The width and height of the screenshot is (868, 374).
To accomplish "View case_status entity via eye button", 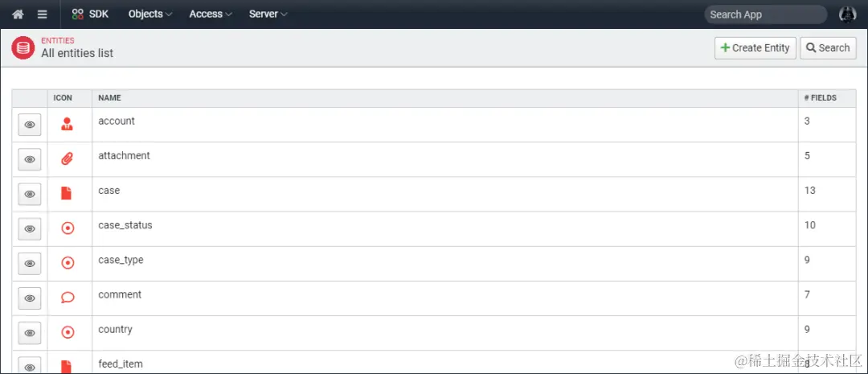I will (x=30, y=228).
